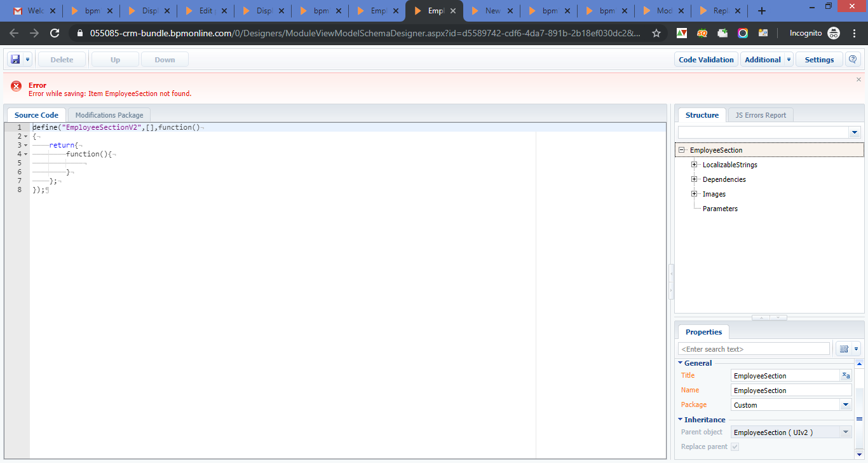Click the Settings button

[819, 59]
